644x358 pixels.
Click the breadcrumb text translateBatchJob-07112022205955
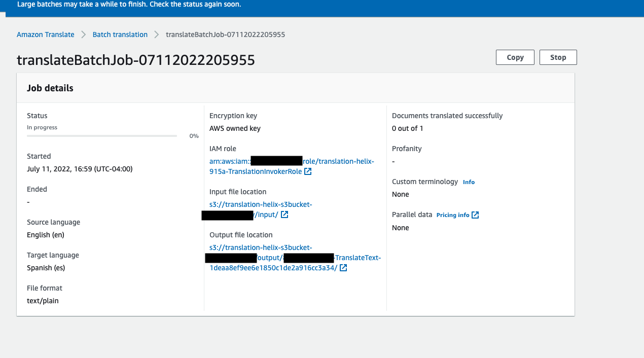[x=226, y=34]
